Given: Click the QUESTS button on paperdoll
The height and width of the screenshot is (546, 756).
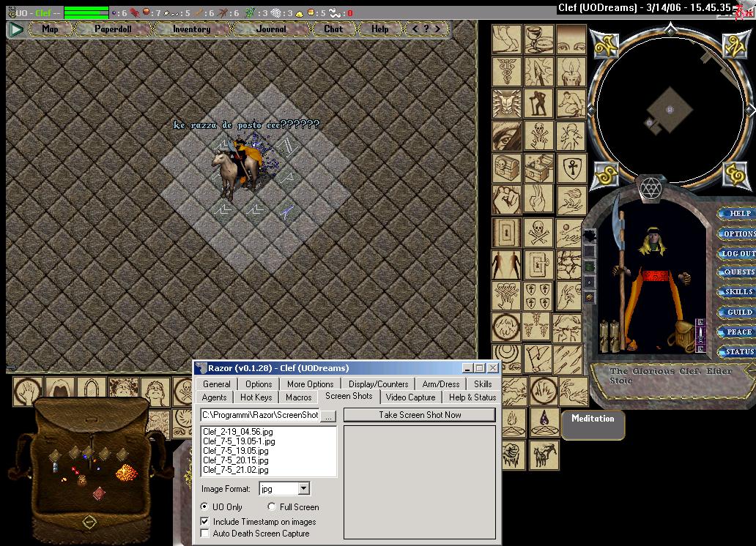Looking at the screenshot, I should (737, 272).
